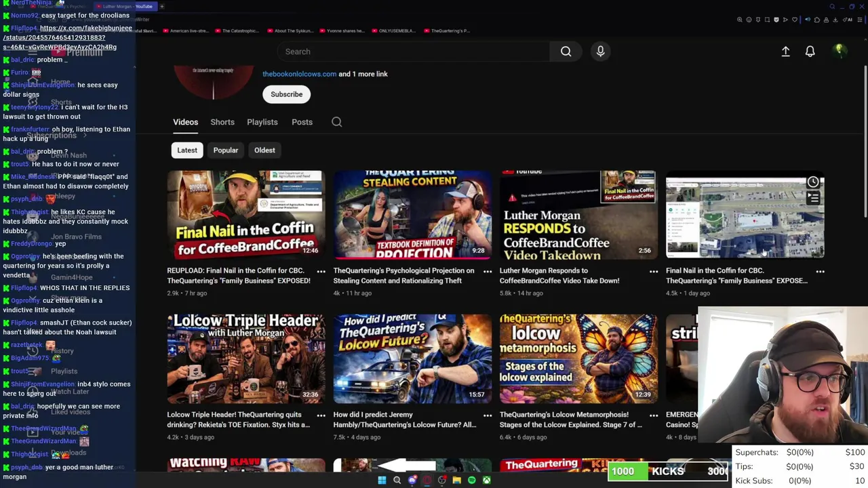Viewport: 868px width, 488px height.
Task: Activate voice search microphone icon
Action: [x=600, y=52]
